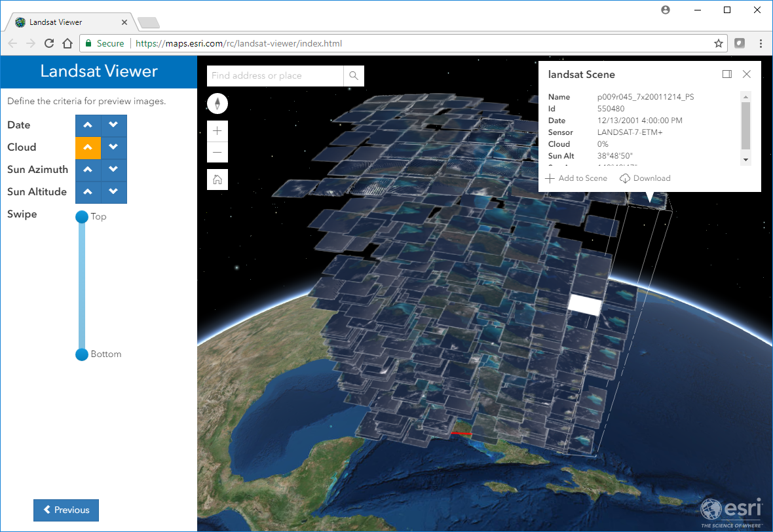Open the browser extension icon

tap(740, 43)
